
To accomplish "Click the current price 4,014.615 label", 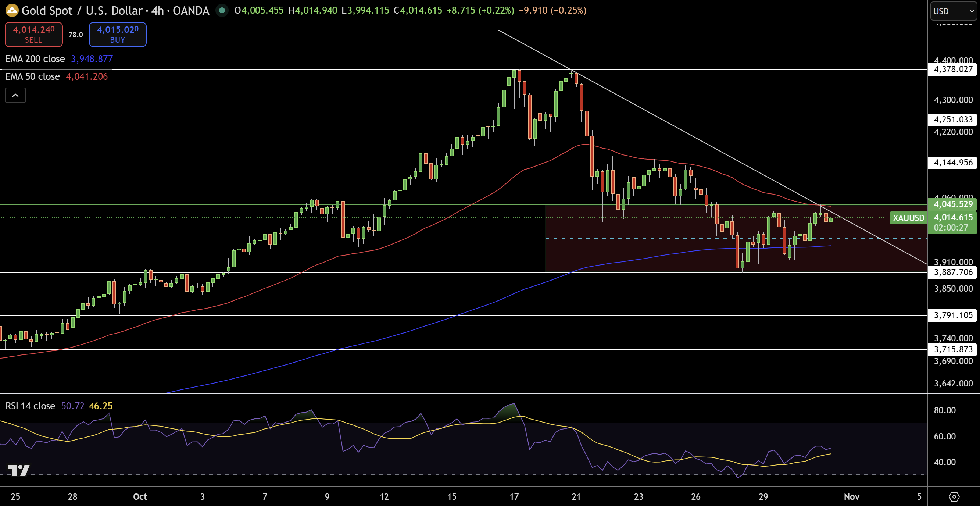I will click(952, 217).
